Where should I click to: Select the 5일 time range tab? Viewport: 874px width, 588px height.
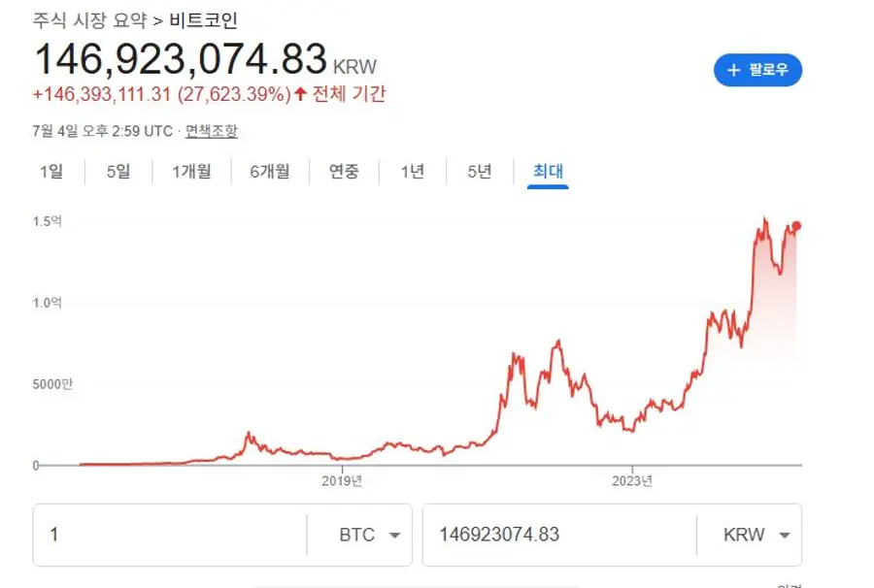118,172
